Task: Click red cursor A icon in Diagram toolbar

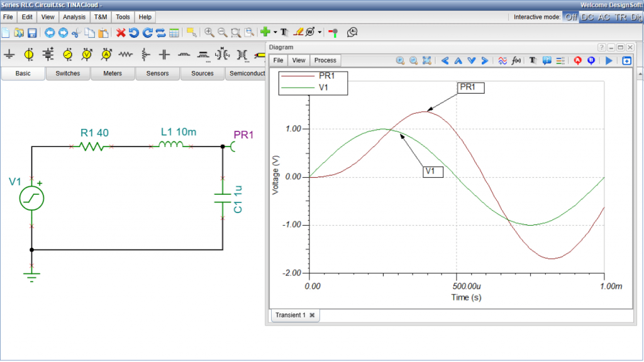Action: (577, 60)
